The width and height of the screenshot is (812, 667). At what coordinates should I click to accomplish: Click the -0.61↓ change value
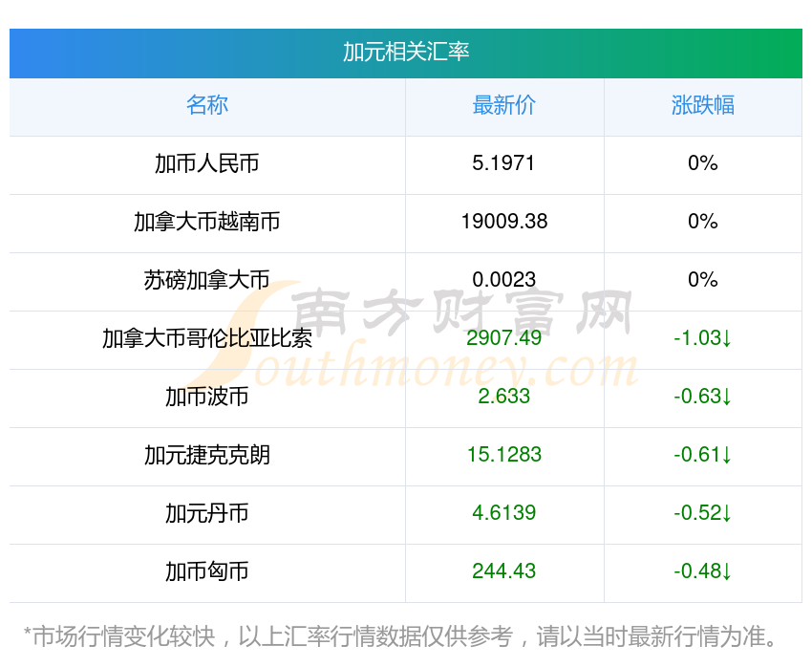pos(703,455)
